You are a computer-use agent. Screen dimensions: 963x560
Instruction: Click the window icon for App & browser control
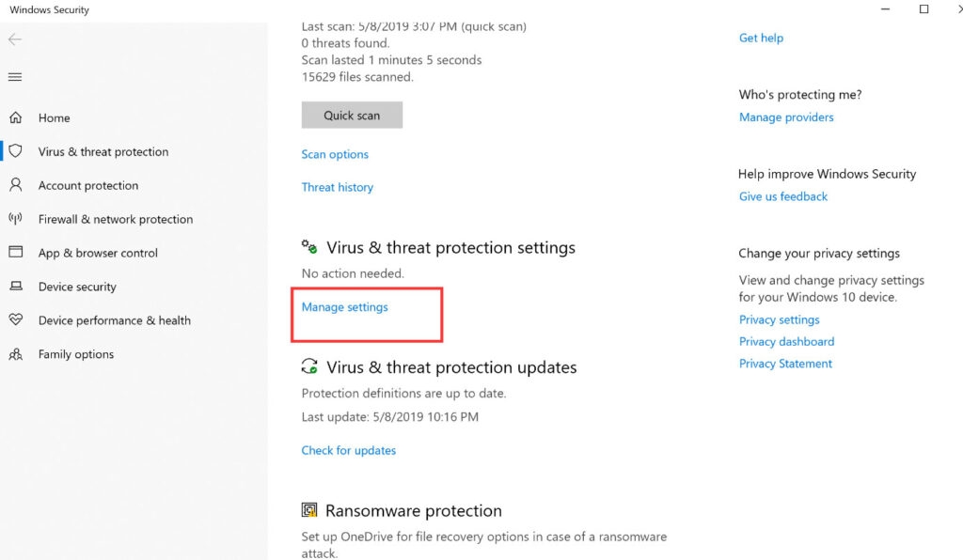(x=15, y=252)
